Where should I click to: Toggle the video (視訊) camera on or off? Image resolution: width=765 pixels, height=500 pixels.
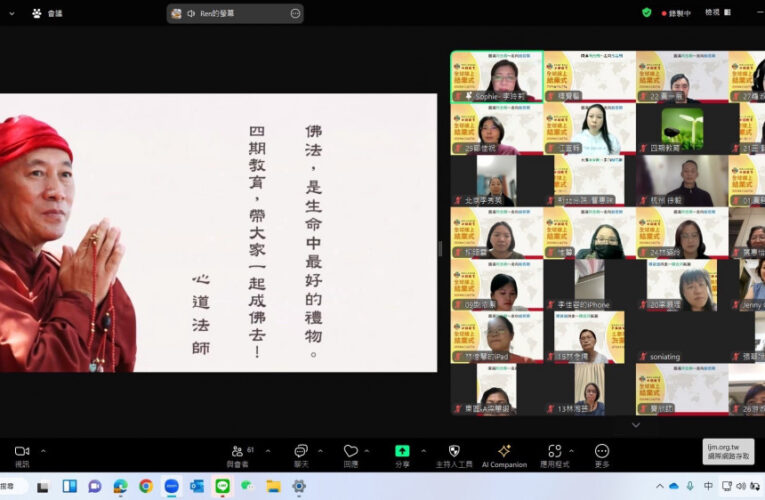coord(22,452)
